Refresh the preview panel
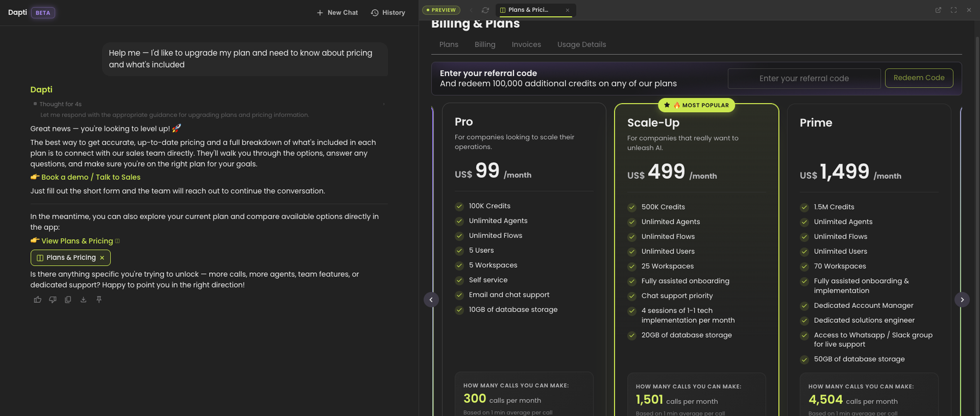980x416 pixels. (485, 10)
